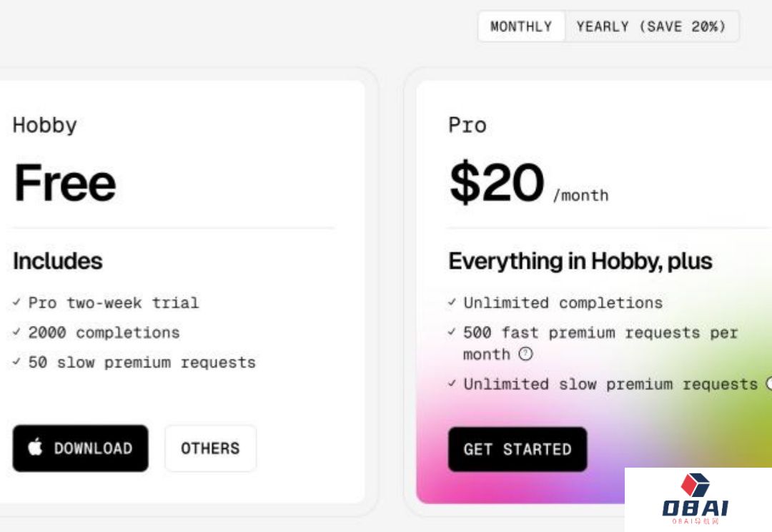The height and width of the screenshot is (532, 772).
Task: Click the Includes heading in Hobby card
Action: pyautogui.click(x=58, y=261)
